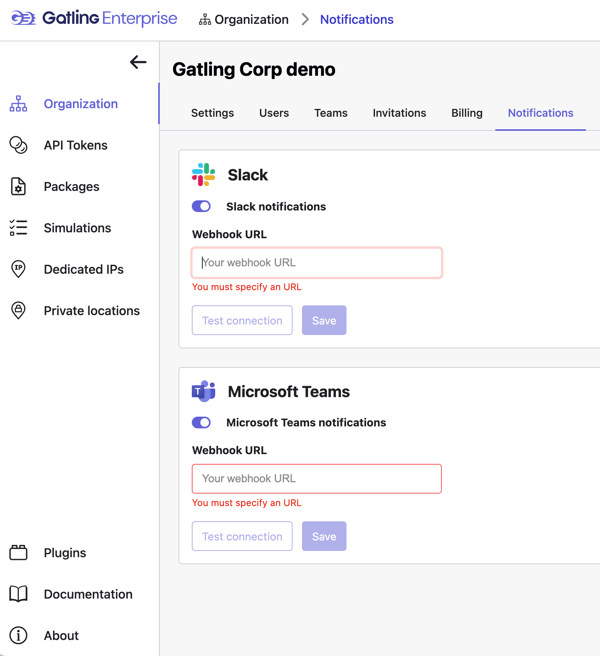Click the breadcrumb Organization hierarchy icon
Image resolution: width=600 pixels, height=656 pixels.
click(x=205, y=20)
